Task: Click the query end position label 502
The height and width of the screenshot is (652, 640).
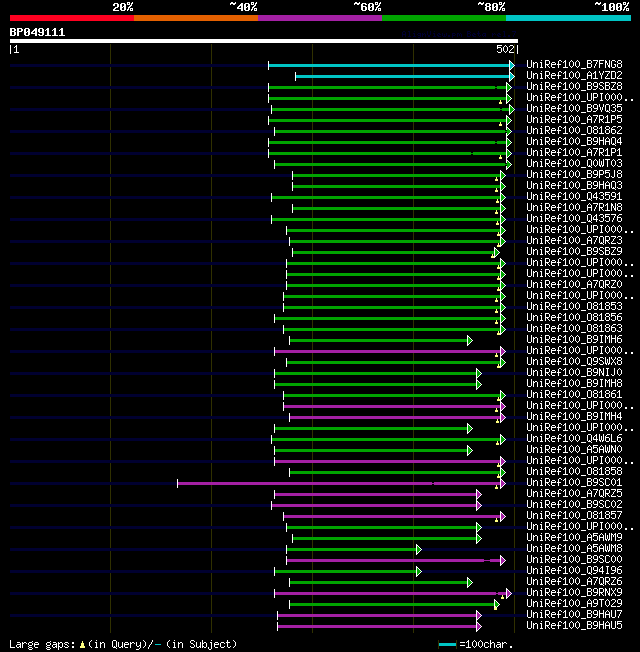Action: click(505, 49)
